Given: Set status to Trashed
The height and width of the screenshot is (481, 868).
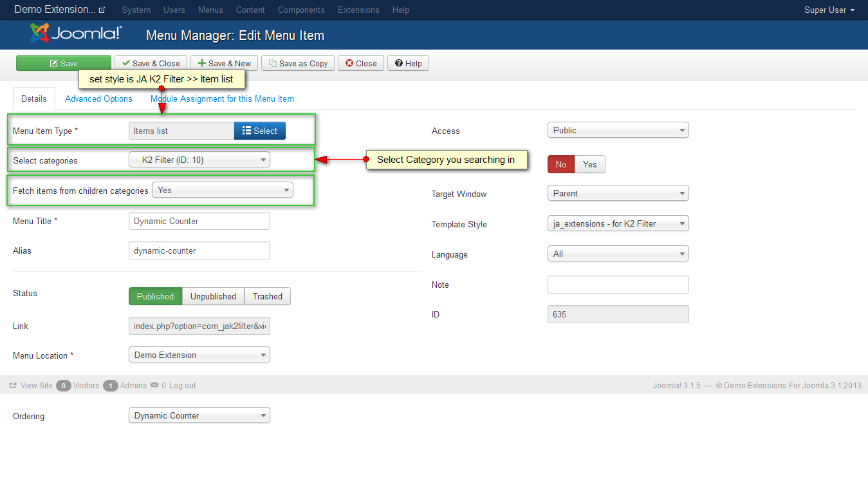Looking at the screenshot, I should pyautogui.click(x=268, y=296).
